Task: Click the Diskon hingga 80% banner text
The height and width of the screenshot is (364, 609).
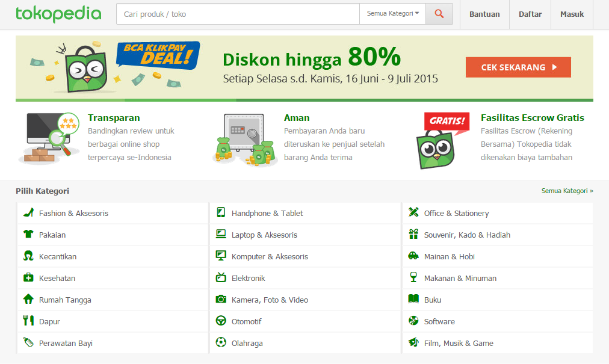Action: coord(312,58)
